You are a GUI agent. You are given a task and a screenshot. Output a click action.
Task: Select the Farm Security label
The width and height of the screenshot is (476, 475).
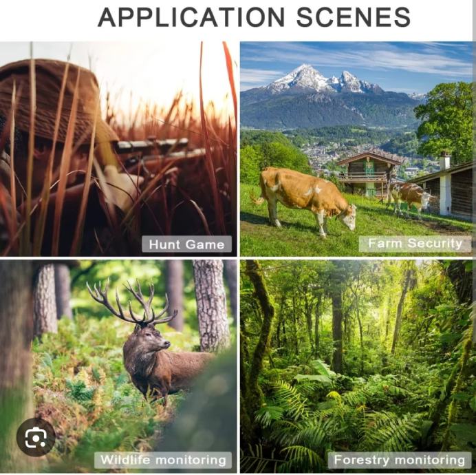click(x=415, y=244)
